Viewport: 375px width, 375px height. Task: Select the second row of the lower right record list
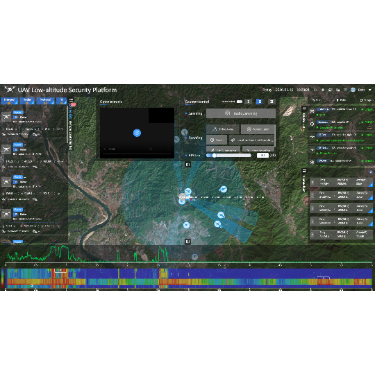click(342, 195)
